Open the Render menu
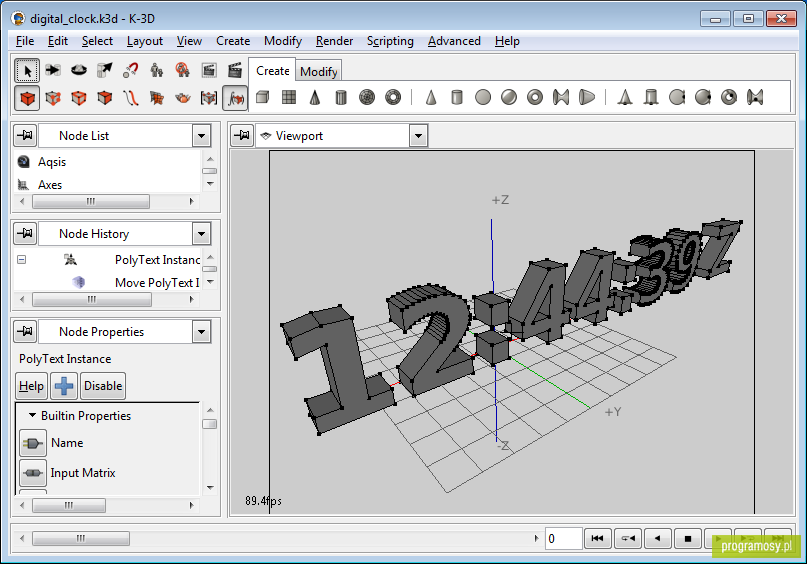Image resolution: width=807 pixels, height=564 pixels. point(334,41)
